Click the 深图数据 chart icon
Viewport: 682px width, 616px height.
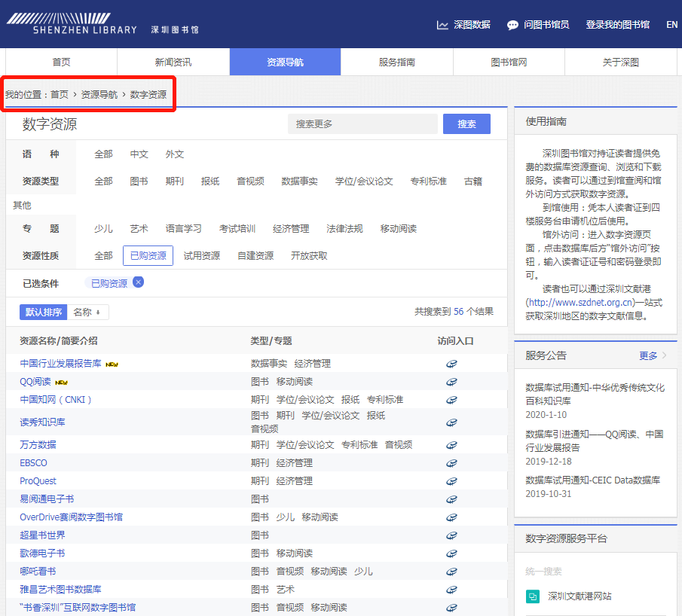pyautogui.click(x=442, y=25)
